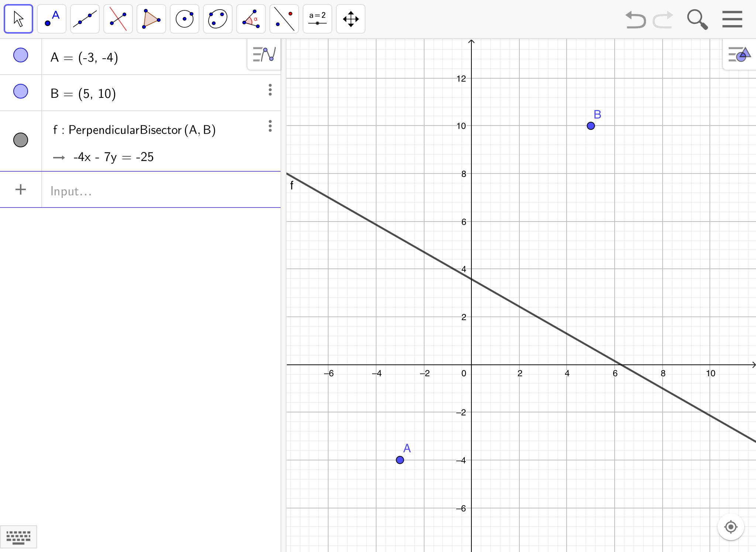756x552 pixels.
Task: Select the Ellipse tool
Action: [218, 19]
